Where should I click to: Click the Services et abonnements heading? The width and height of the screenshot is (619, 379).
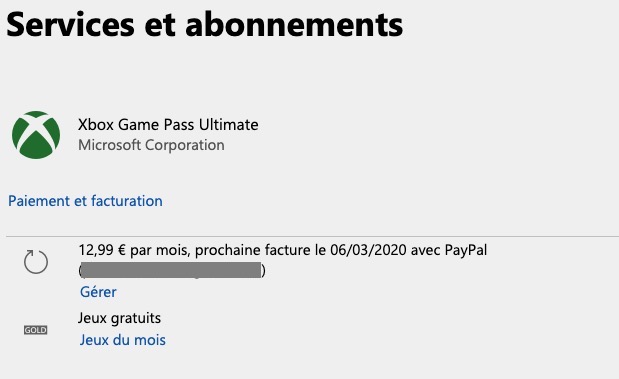coord(204,25)
